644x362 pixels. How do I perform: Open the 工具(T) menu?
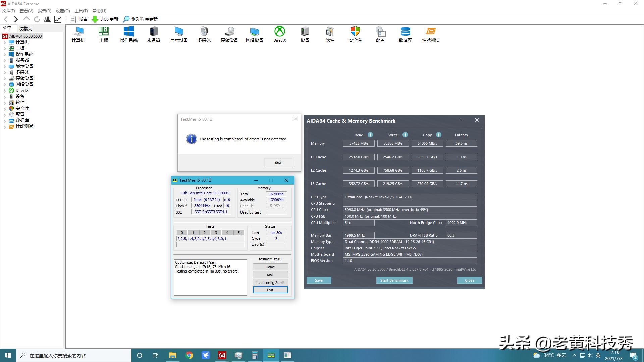click(81, 11)
